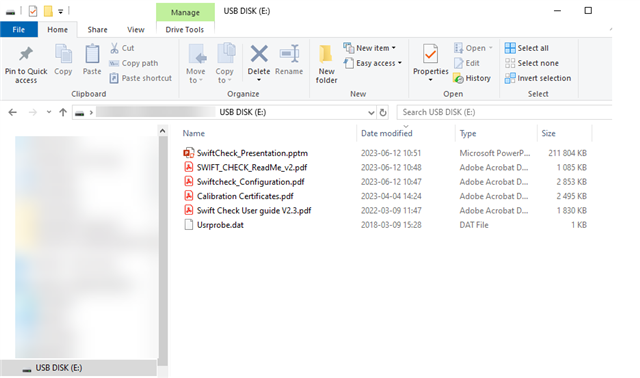The height and width of the screenshot is (378, 640).
Task: Click the Quick Access Properties toolbar icon
Action: [x=33, y=11]
